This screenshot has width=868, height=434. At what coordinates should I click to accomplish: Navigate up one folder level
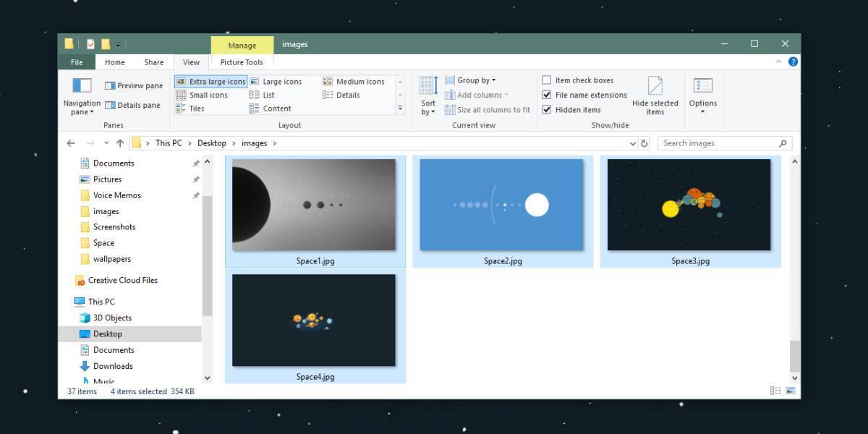point(119,142)
